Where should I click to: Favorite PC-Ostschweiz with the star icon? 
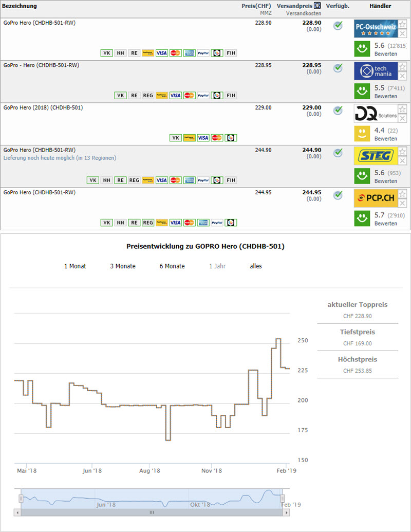[403, 24]
